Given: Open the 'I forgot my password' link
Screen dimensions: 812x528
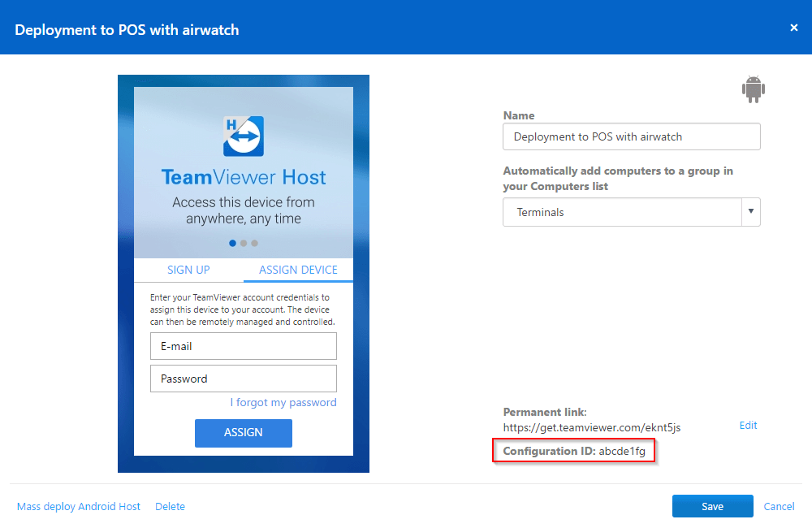Looking at the screenshot, I should [x=283, y=402].
